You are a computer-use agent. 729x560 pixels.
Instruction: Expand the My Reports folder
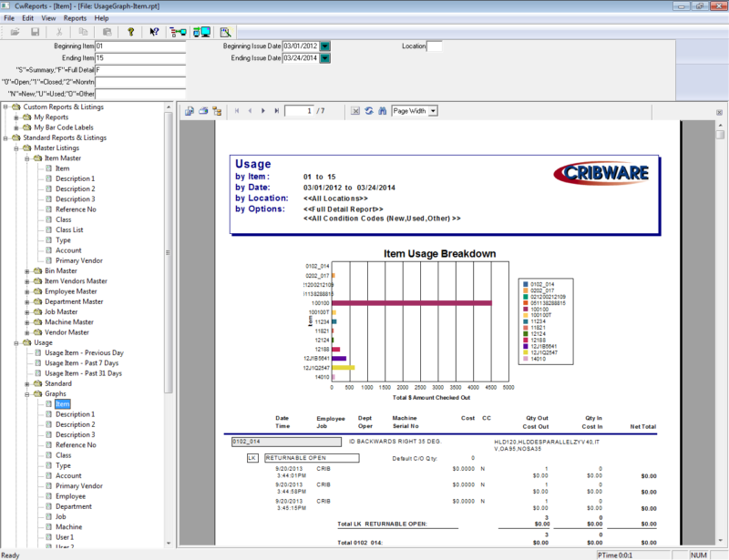pyautogui.click(x=16, y=117)
